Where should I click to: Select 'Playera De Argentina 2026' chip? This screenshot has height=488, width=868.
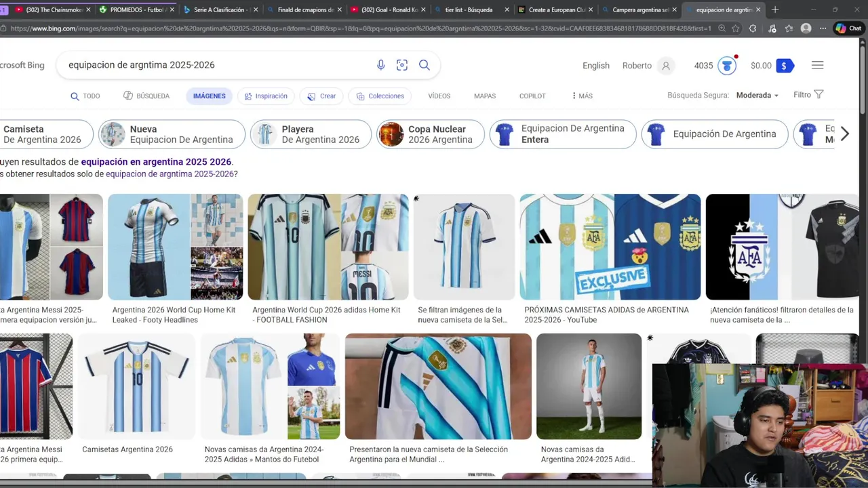(311, 134)
